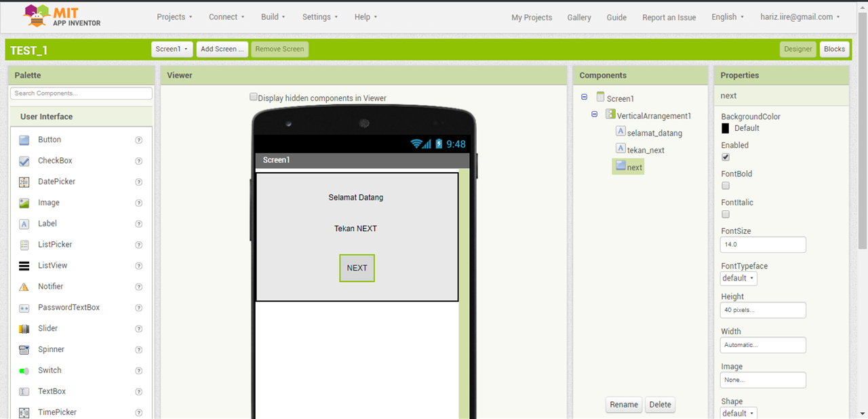This screenshot has height=419, width=868.
Task: Click the Image component icon
Action: [x=24, y=203]
